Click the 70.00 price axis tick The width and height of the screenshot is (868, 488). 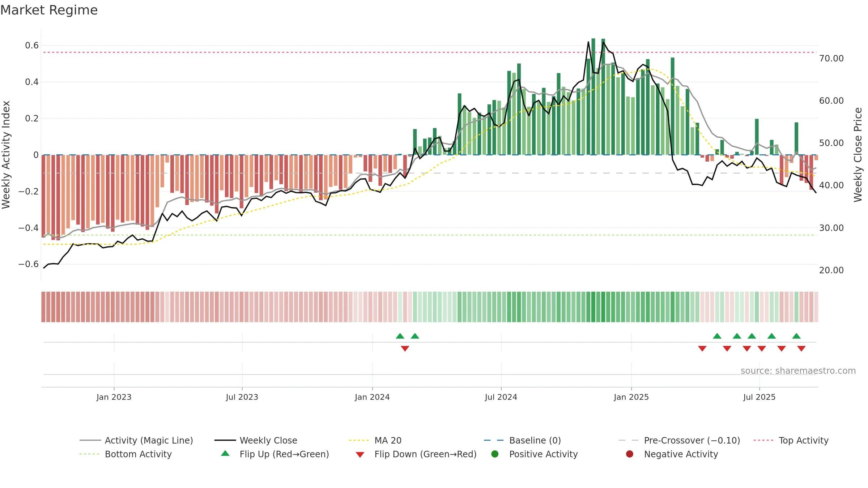pos(831,58)
